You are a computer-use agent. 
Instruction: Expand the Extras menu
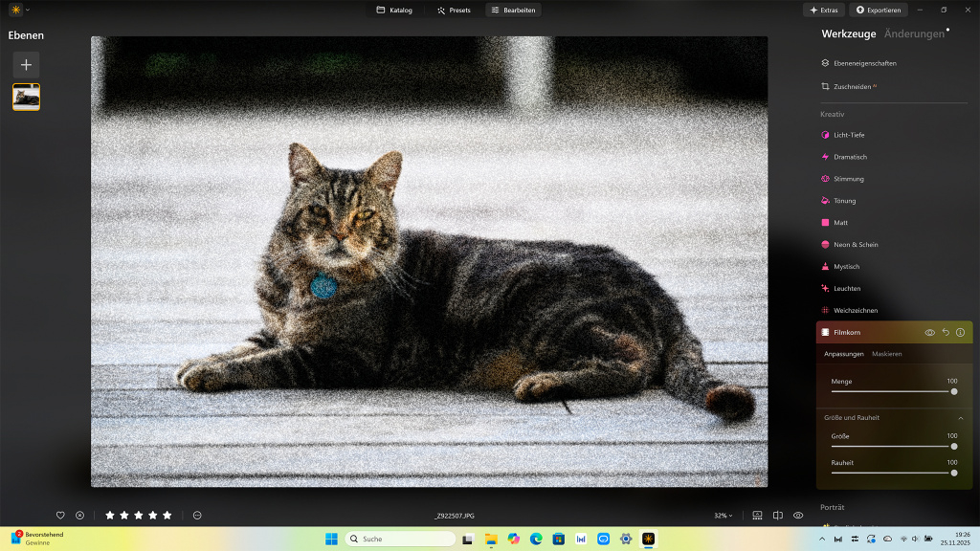[824, 10]
